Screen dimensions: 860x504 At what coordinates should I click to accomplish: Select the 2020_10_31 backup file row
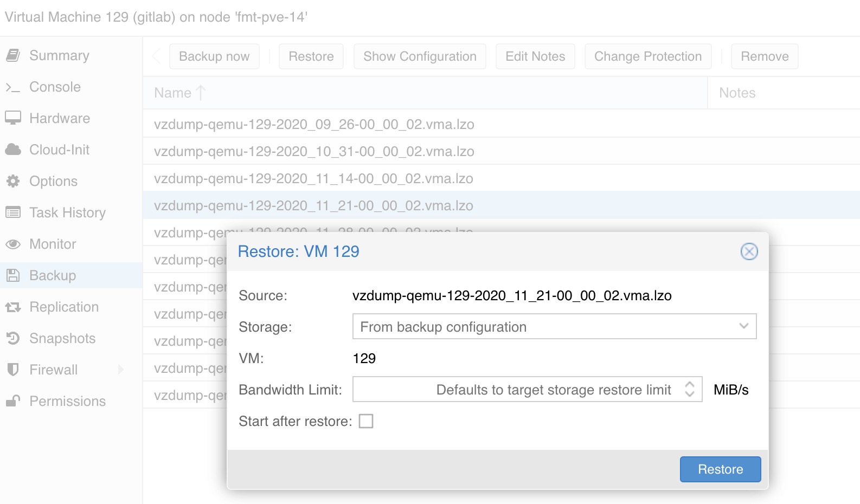tap(314, 151)
